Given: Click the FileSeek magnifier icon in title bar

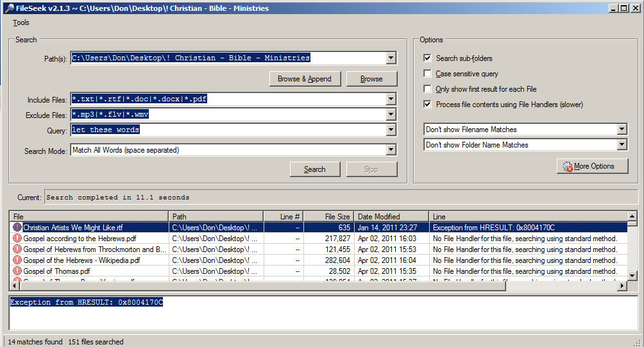Looking at the screenshot, I should [6, 8].
